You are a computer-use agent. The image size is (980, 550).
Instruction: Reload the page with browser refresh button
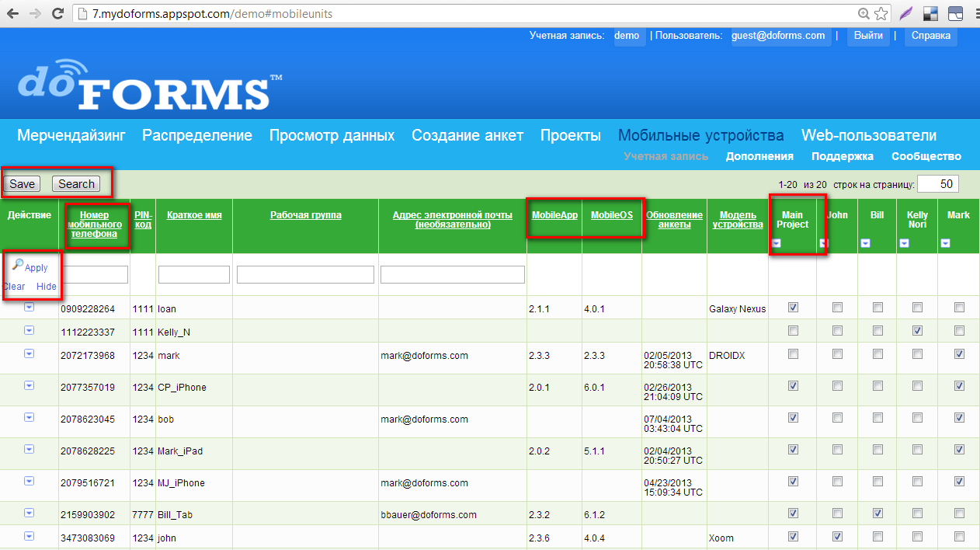[57, 13]
